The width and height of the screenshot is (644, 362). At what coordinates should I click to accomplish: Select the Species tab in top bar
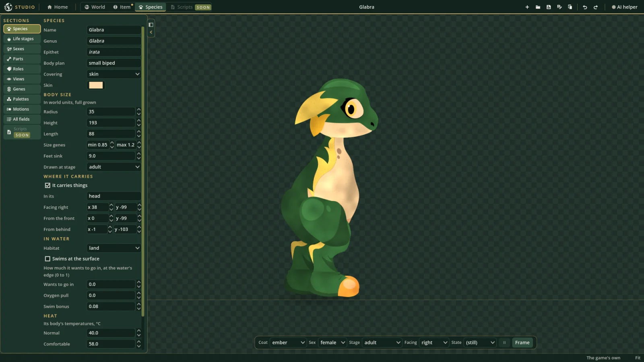151,7
